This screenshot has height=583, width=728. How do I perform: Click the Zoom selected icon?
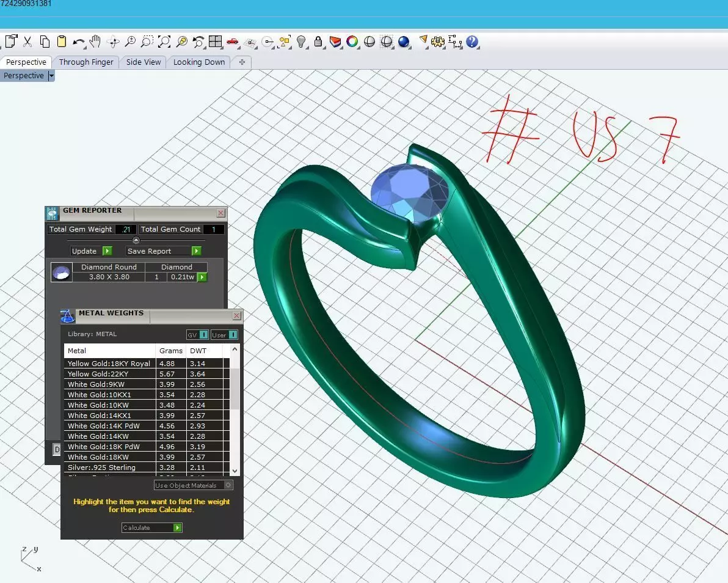[181, 42]
